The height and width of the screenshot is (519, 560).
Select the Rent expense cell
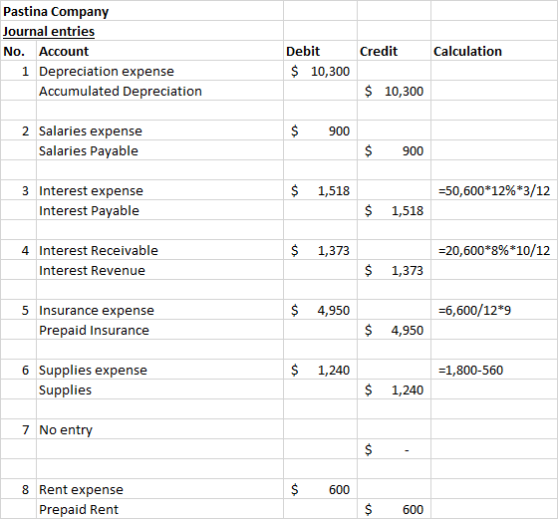[160, 489]
